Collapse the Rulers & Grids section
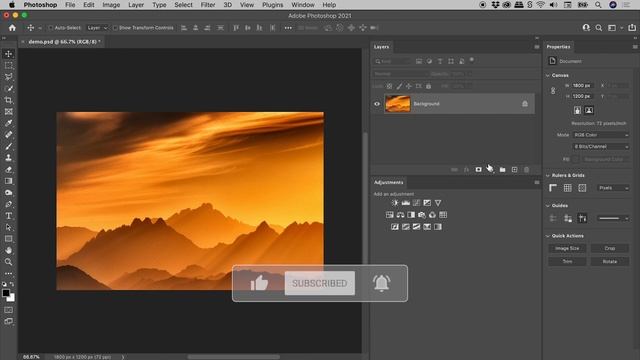Viewport: 640px width, 360px height. coord(548,176)
